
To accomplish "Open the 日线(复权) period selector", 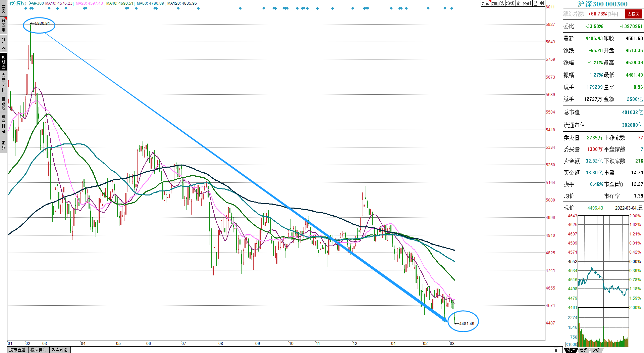I will coord(17,3).
